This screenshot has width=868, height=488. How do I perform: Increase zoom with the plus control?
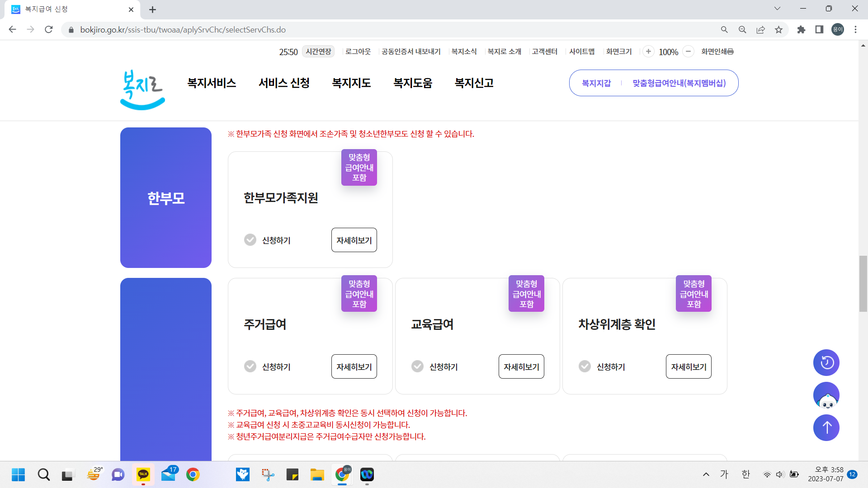tap(649, 52)
